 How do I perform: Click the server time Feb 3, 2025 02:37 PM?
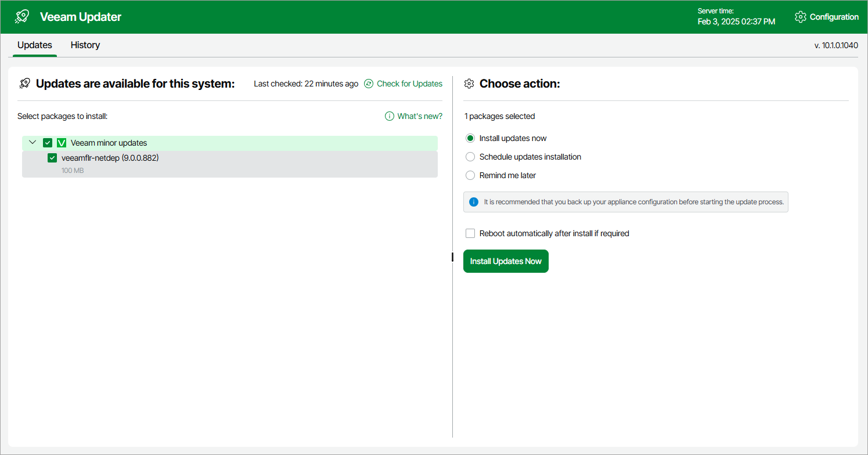(736, 21)
